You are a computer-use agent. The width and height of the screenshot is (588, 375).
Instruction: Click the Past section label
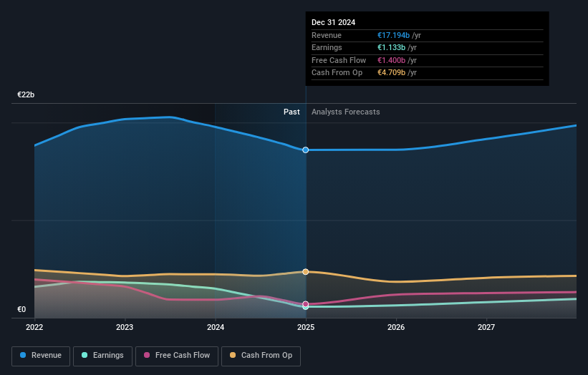[291, 112]
